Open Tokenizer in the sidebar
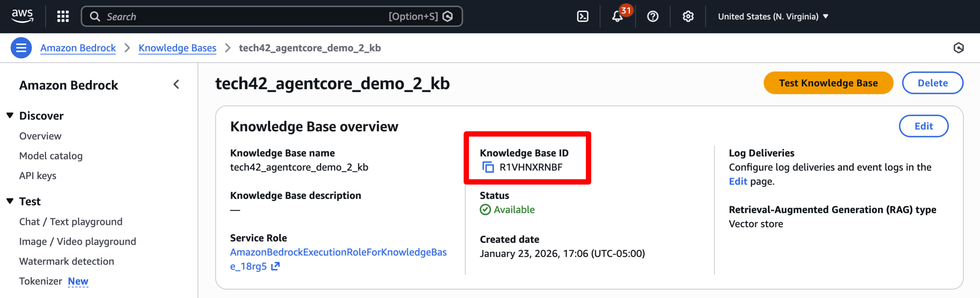 click(x=40, y=281)
